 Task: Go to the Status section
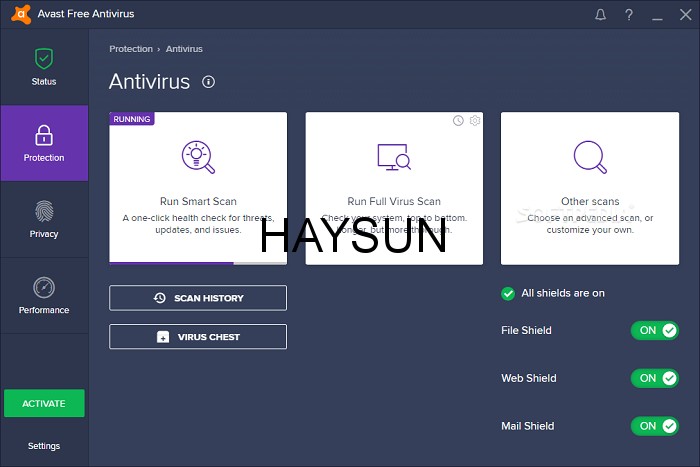44,67
